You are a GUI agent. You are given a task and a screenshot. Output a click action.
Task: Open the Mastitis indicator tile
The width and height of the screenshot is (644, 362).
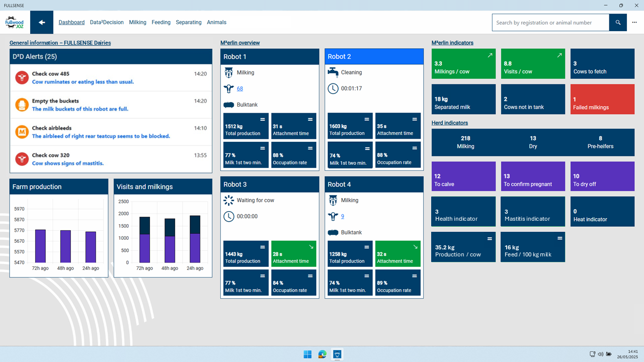(533, 211)
